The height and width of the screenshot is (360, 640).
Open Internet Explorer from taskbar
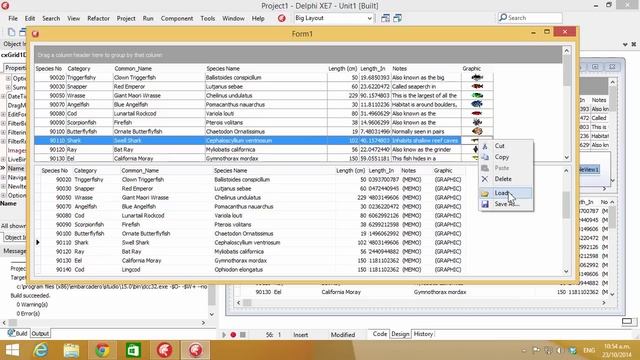(41, 350)
